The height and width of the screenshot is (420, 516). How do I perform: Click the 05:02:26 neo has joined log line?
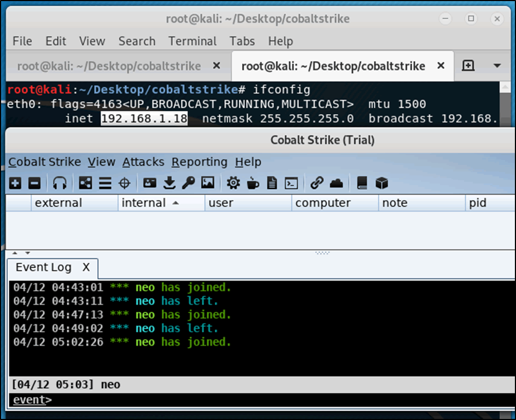(122, 342)
